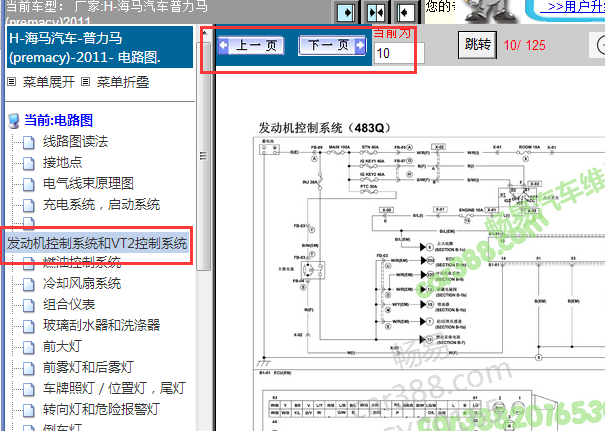Click the page icon next to 充电系统
The width and height of the screenshot is (605, 431).
point(29,205)
